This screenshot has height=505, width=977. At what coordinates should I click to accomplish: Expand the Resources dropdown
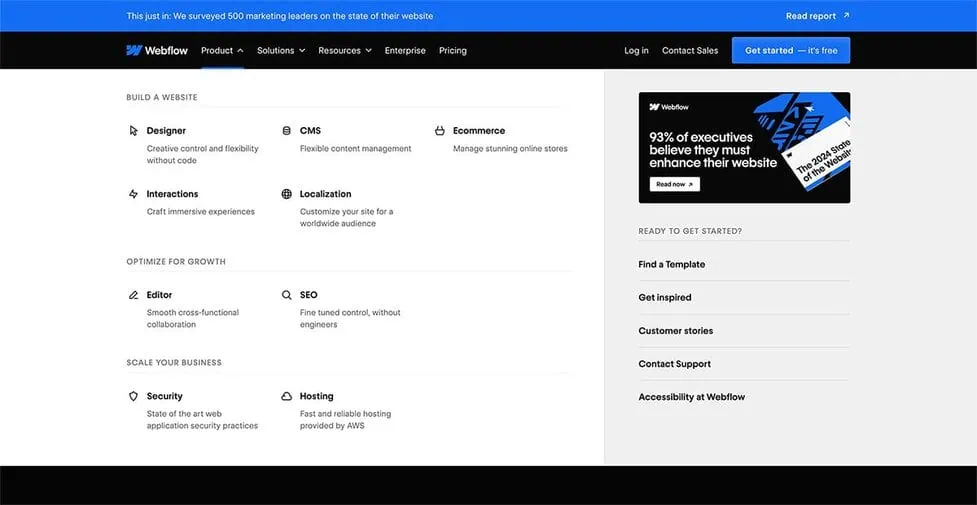pyautogui.click(x=344, y=50)
